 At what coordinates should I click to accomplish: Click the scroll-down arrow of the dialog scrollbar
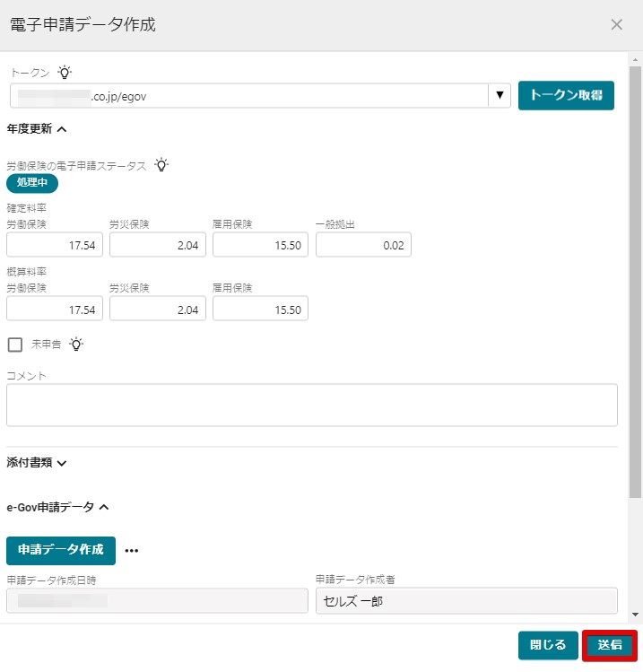coord(635,615)
